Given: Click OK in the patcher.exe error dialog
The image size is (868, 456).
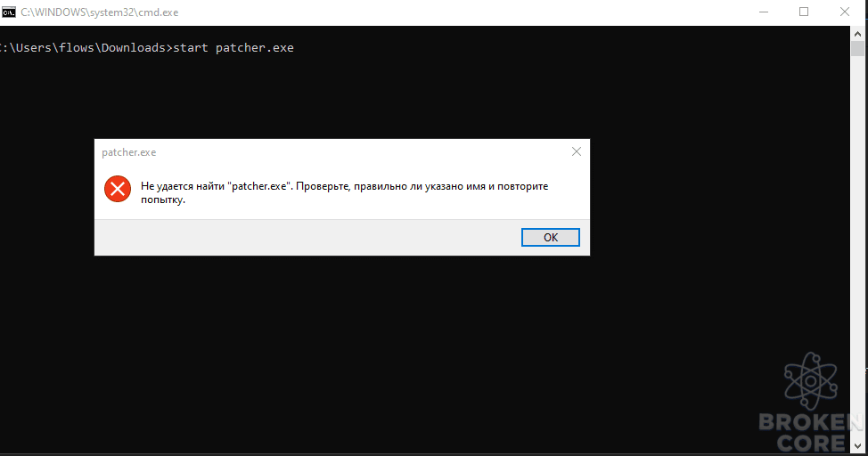Looking at the screenshot, I should coord(550,238).
